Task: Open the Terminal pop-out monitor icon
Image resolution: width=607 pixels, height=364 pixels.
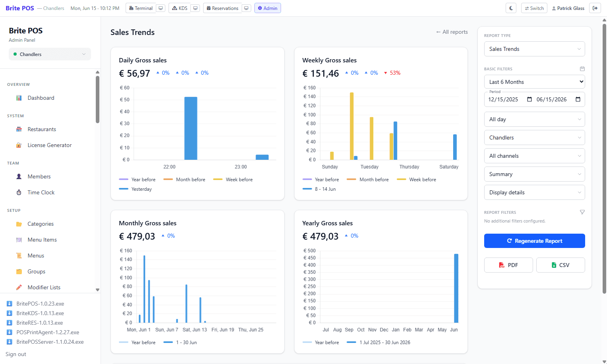Action: [161, 8]
